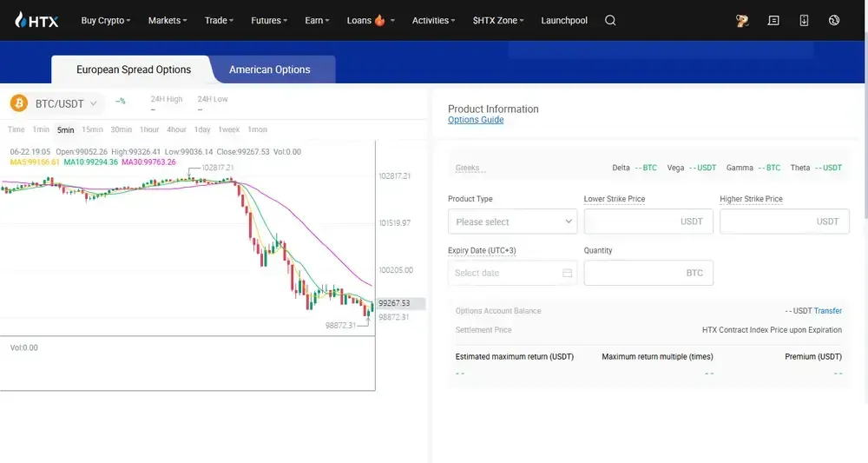Expand the Loans menu arrow

click(x=392, y=21)
